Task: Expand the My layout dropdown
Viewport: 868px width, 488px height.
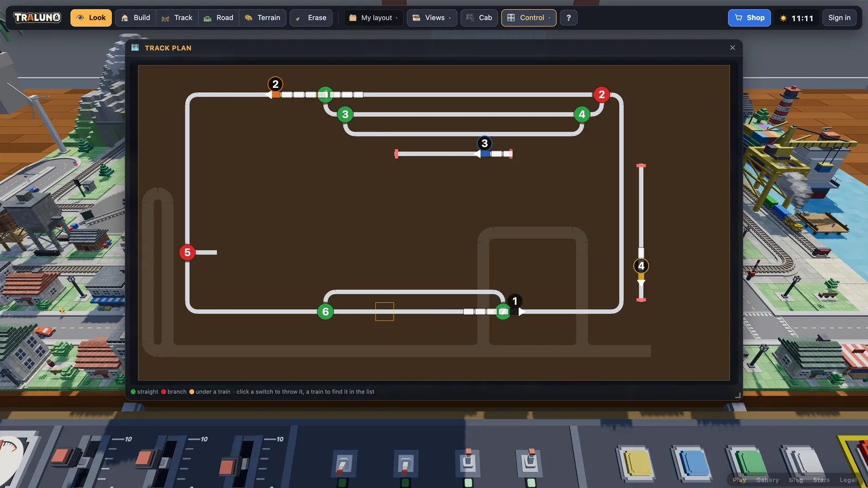Action: (x=373, y=18)
